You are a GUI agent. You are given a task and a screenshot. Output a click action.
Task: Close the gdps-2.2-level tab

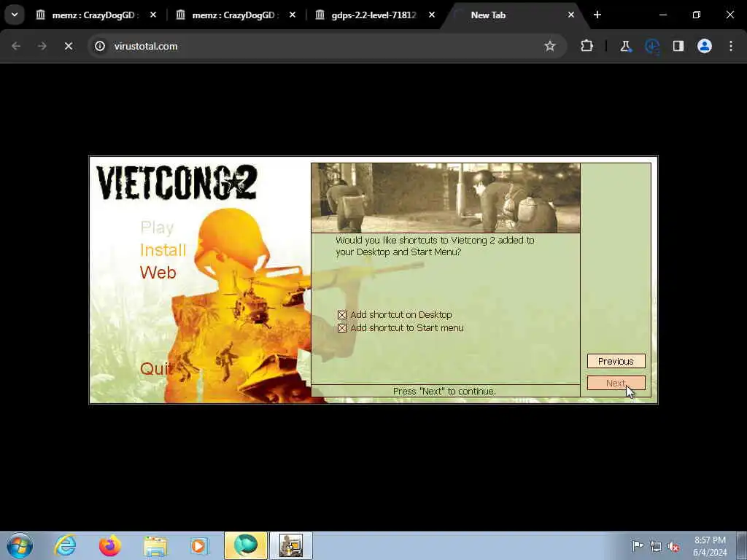pos(432,15)
